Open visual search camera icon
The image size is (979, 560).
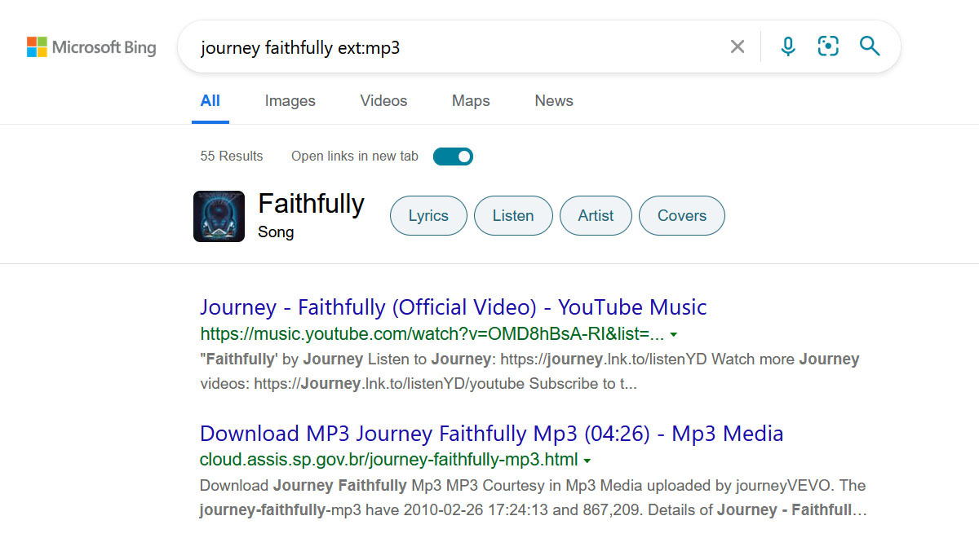(828, 46)
